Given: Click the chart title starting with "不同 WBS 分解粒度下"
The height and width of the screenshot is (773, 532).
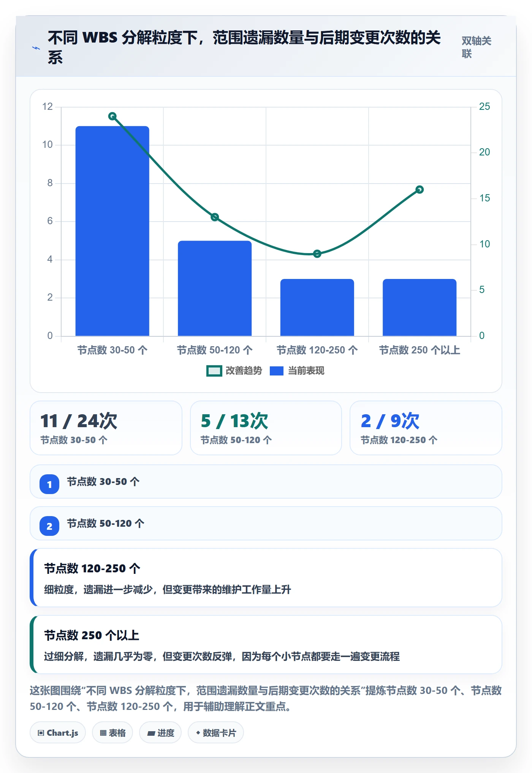Looking at the screenshot, I should click(244, 47).
